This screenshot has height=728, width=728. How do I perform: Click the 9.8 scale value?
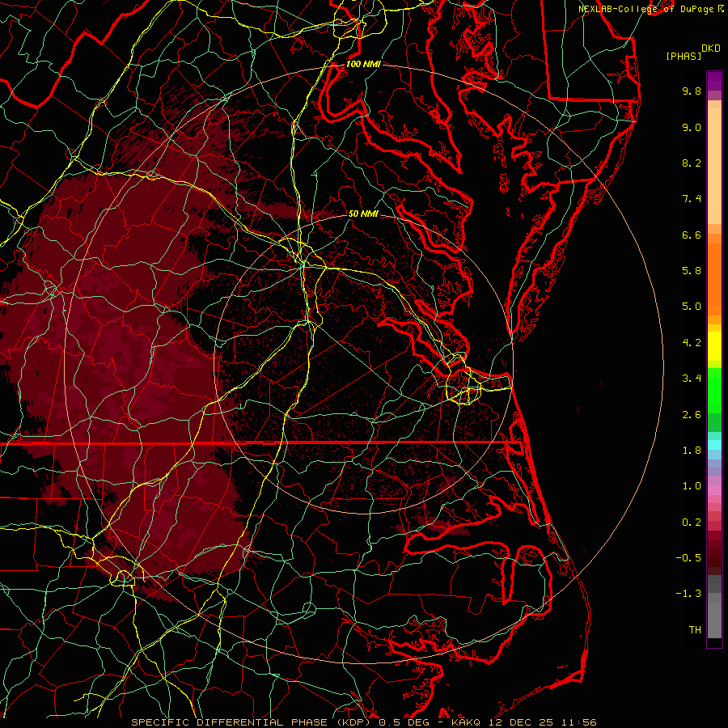pyautogui.click(x=692, y=91)
